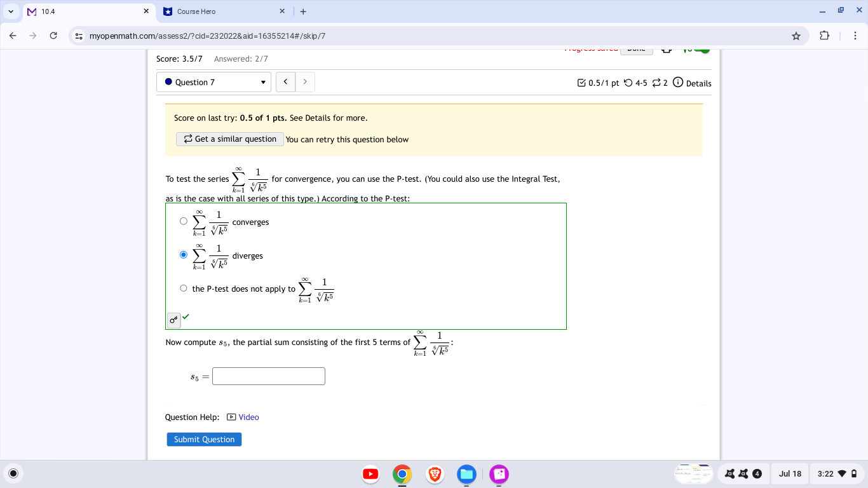868x488 pixels.
Task: Open the pink screen capture app on shelf
Action: tap(499, 474)
